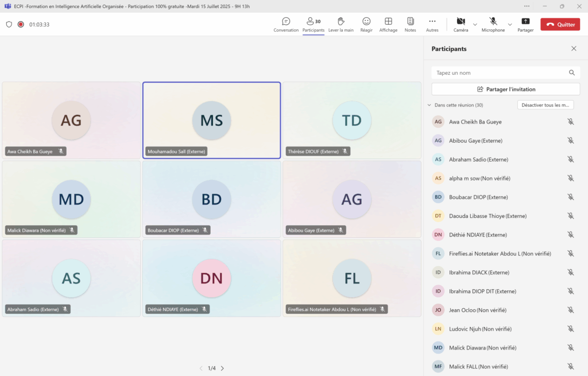This screenshot has height=376, width=588.
Task: Go to next page of video grid
Action: [223, 368]
